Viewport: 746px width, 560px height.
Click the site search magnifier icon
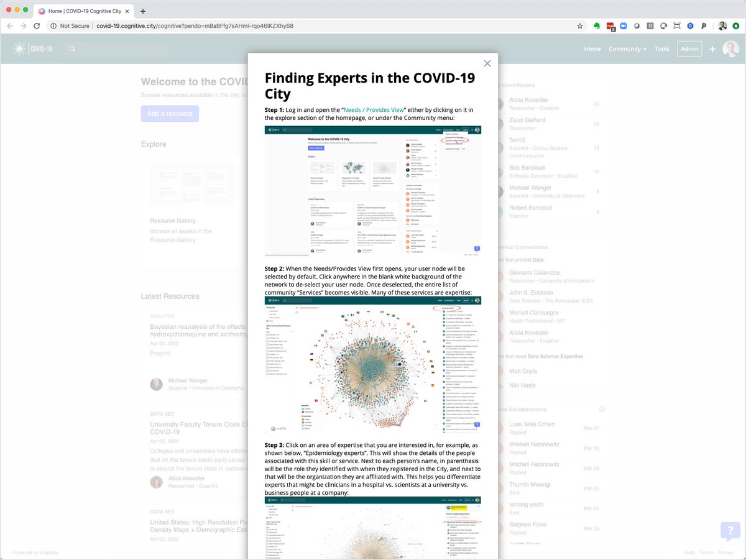[x=72, y=49]
